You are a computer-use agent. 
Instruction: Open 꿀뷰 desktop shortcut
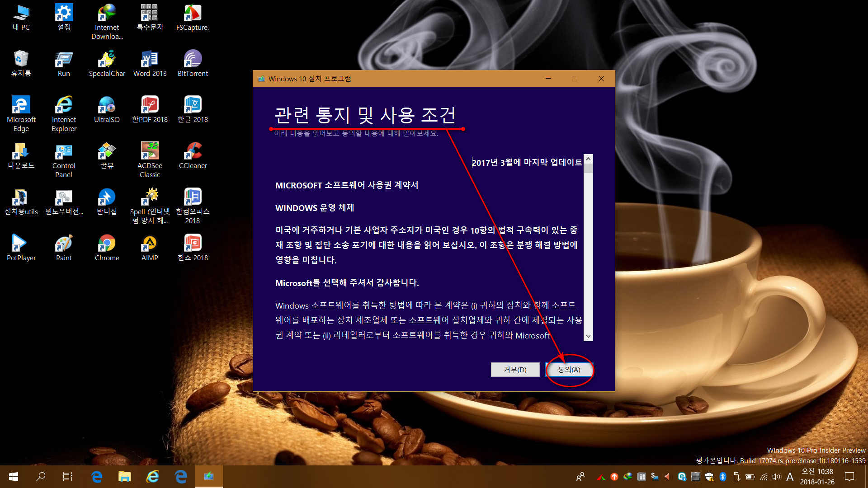point(107,156)
